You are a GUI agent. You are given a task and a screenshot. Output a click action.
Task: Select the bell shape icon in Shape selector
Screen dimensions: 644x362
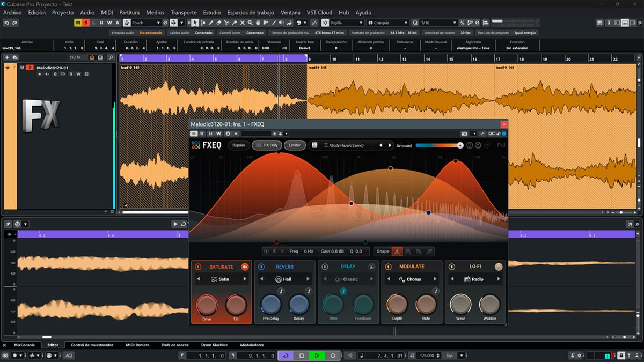point(397,251)
